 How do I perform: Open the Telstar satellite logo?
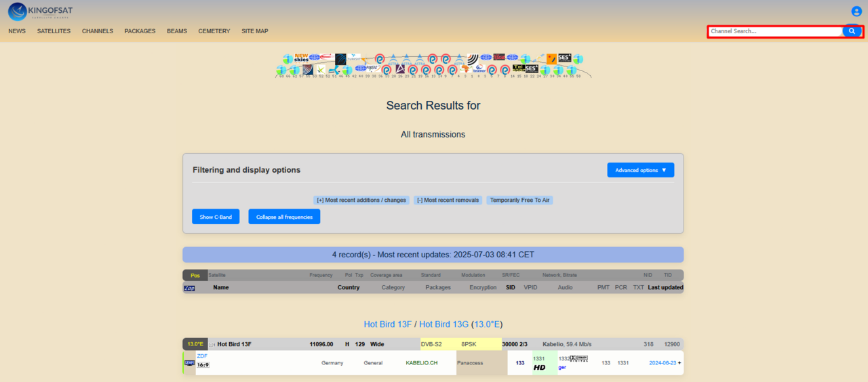tap(519, 68)
